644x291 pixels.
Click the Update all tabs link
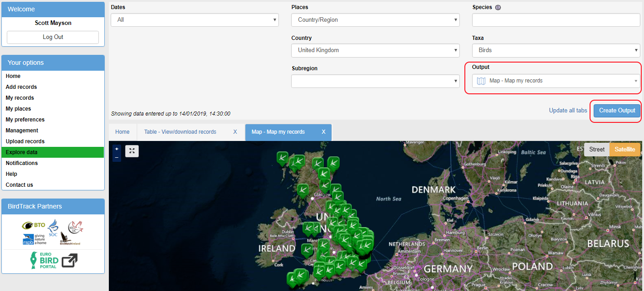click(x=568, y=110)
